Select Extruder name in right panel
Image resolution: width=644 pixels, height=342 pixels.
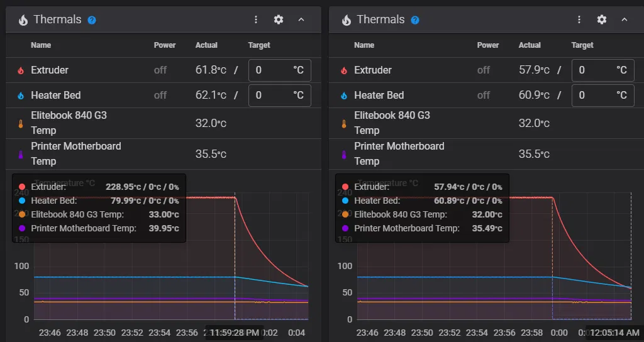pyautogui.click(x=373, y=70)
